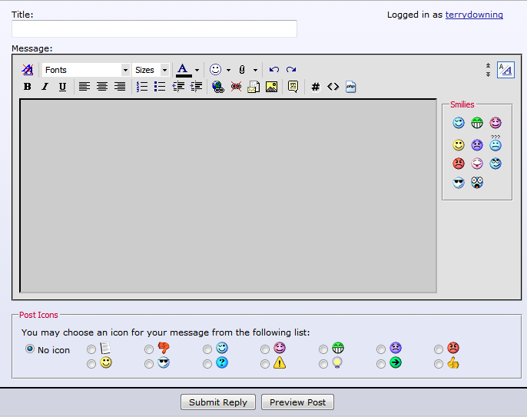This screenshot has height=420, width=527.
Task: Insert the red mad smiley from Smilies panel
Action: 459,164
